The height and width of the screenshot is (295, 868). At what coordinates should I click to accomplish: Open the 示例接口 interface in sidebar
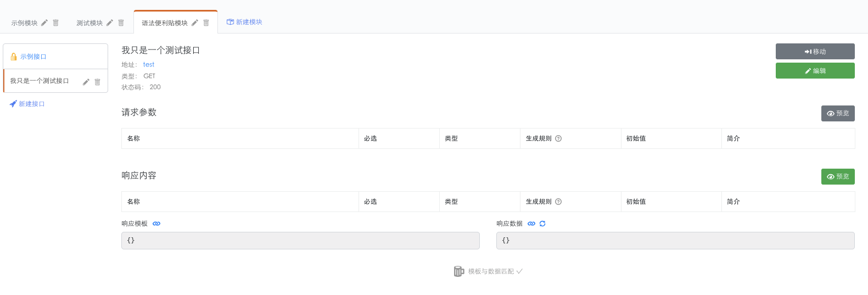click(33, 57)
